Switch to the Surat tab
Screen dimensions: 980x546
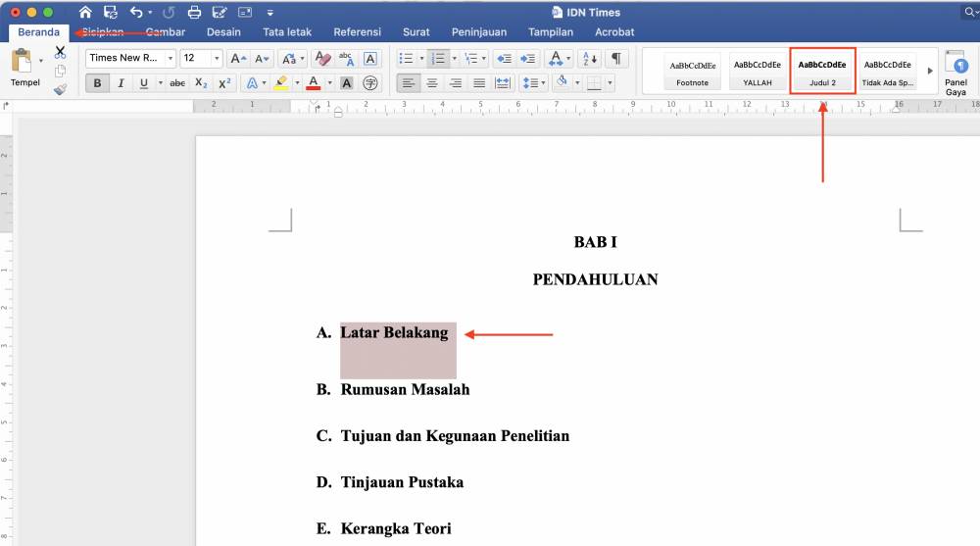click(416, 32)
